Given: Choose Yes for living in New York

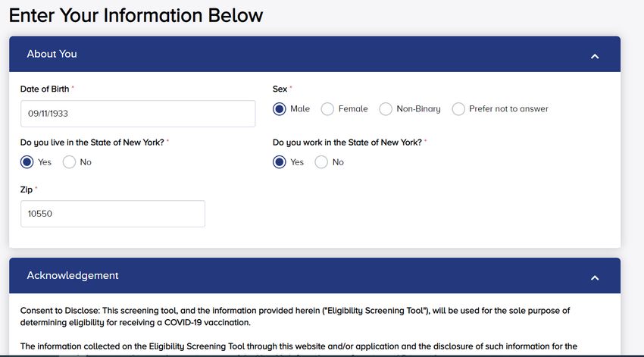Looking at the screenshot, I should (x=27, y=162).
